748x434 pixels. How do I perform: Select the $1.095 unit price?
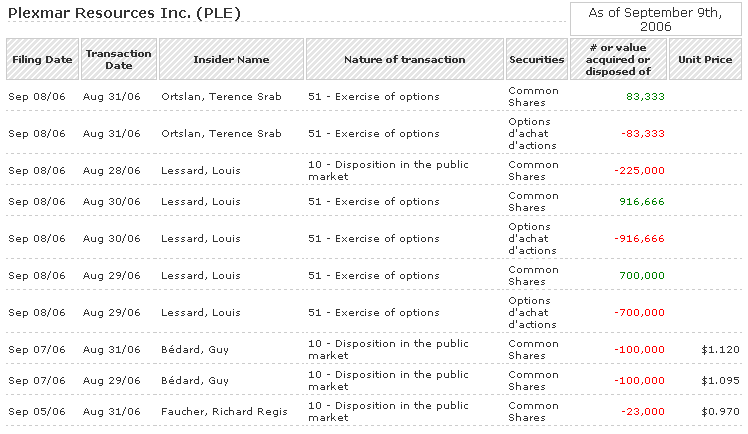pyautogui.click(x=719, y=381)
